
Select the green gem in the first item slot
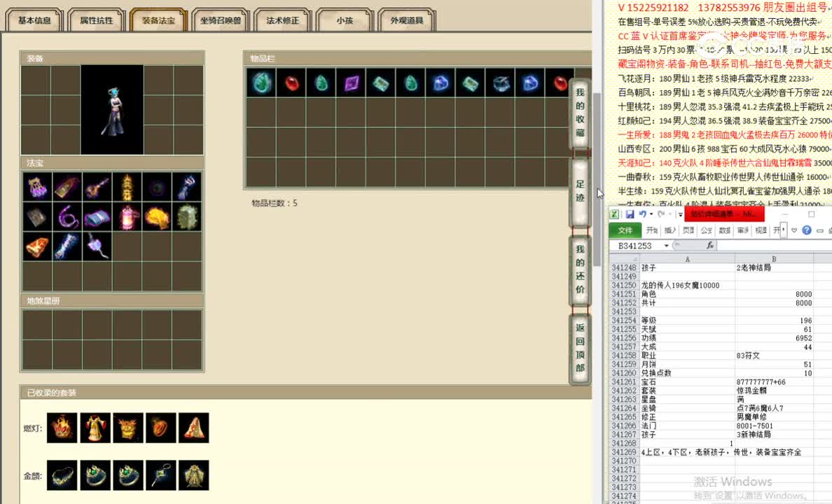261,82
